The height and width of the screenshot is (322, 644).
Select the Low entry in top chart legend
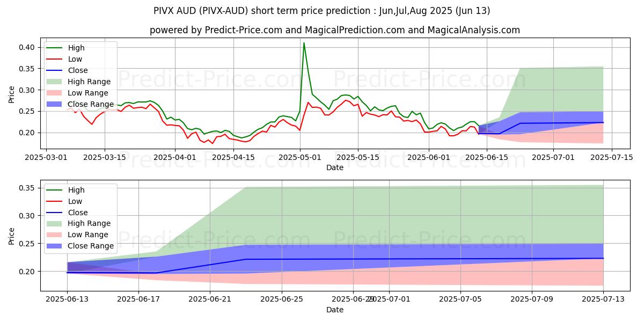pyautogui.click(x=76, y=59)
